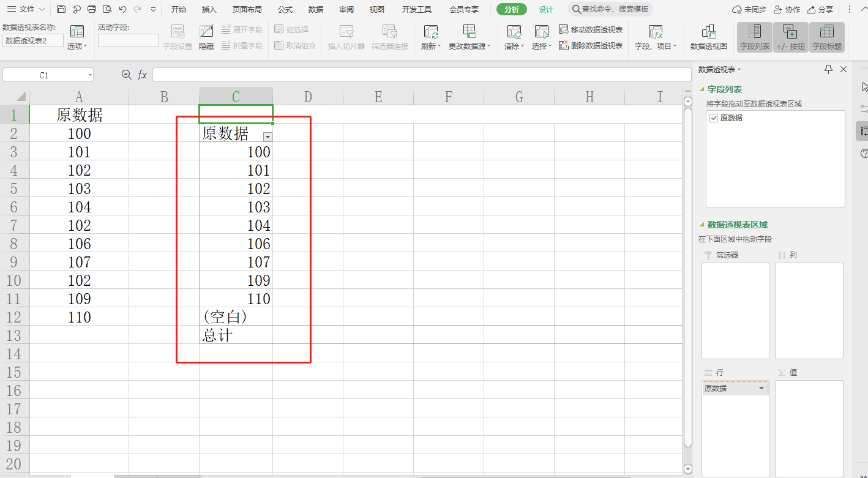The height and width of the screenshot is (478, 868).
Task: Click the fx insert function icon
Action: (142, 75)
